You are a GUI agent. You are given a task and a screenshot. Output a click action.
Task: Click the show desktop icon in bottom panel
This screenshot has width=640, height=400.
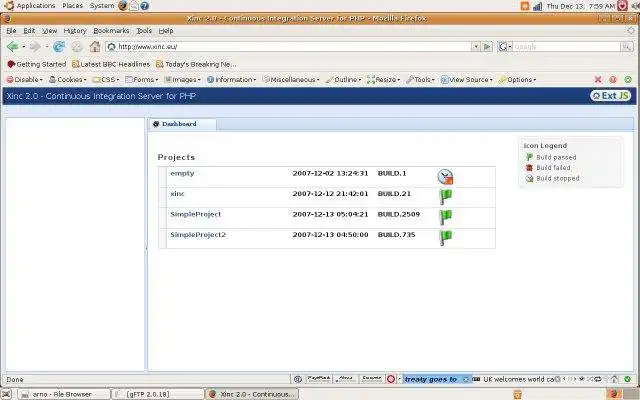point(7,394)
